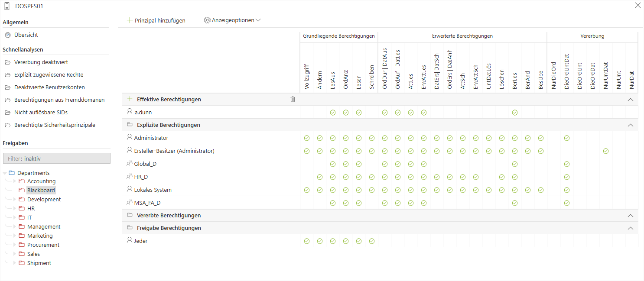644x281 pixels.
Task: Click the group icon beside HR_D
Action: 130,177
